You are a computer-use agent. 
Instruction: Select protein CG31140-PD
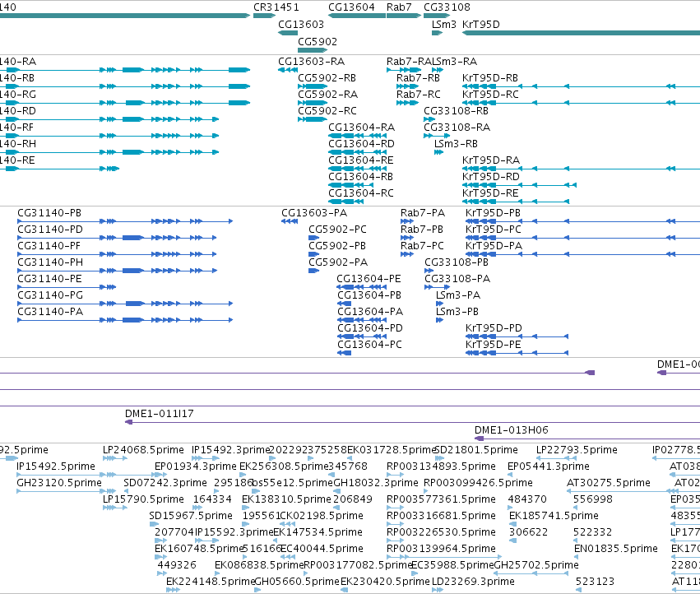(x=117, y=238)
